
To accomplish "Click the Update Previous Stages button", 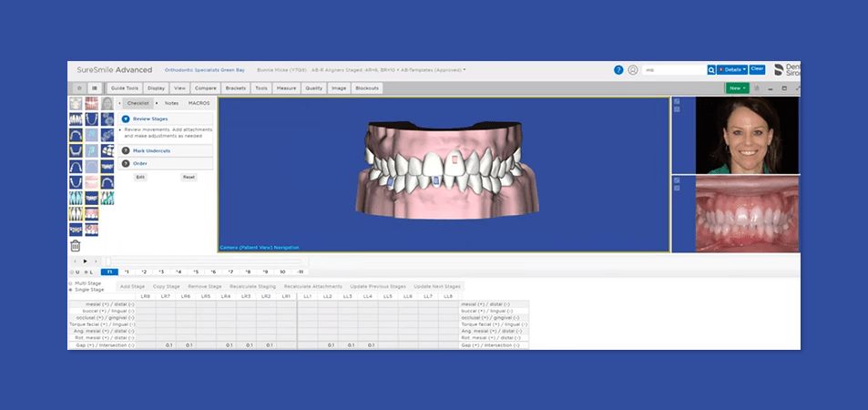I will [x=378, y=286].
